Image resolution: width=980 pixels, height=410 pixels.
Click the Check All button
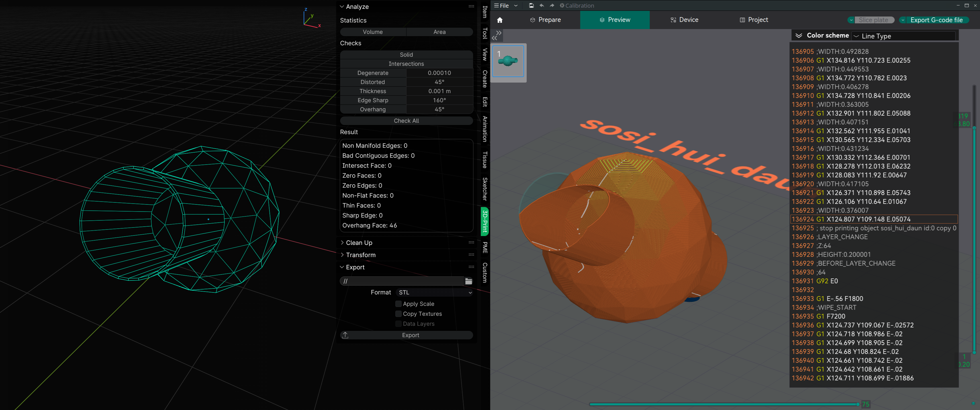406,120
